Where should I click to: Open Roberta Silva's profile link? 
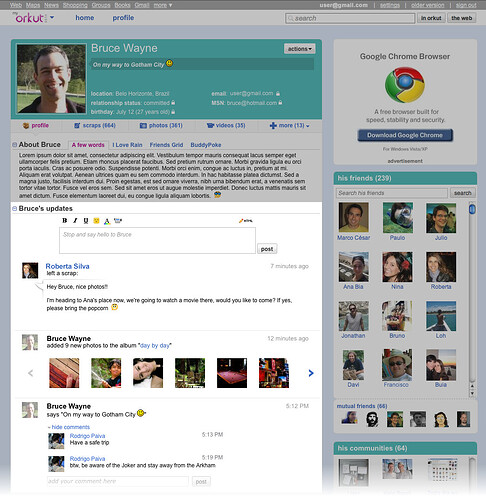point(67,266)
